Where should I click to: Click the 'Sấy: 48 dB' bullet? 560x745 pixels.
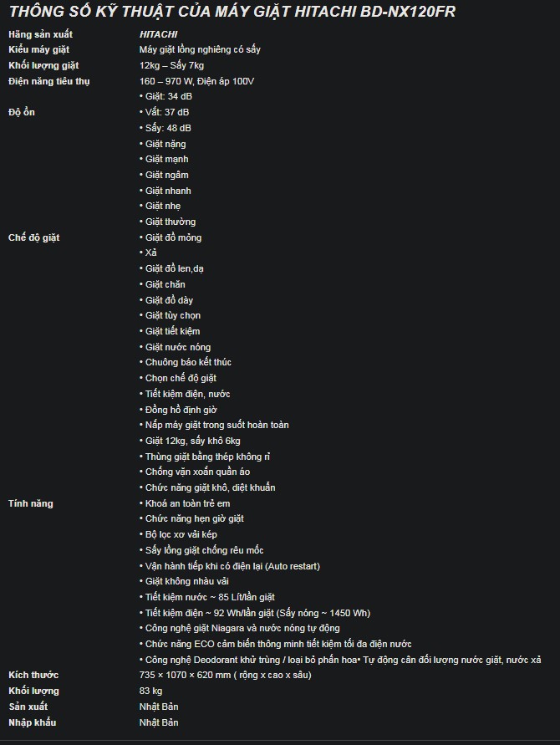point(165,128)
